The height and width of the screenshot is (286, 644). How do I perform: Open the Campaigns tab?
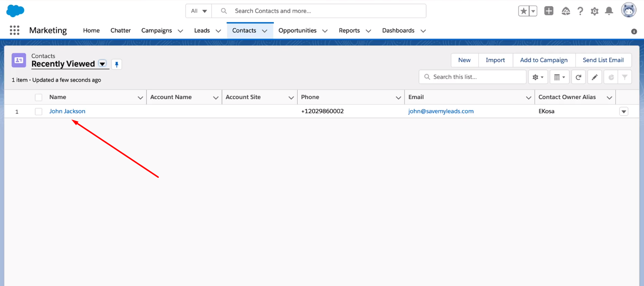point(156,31)
